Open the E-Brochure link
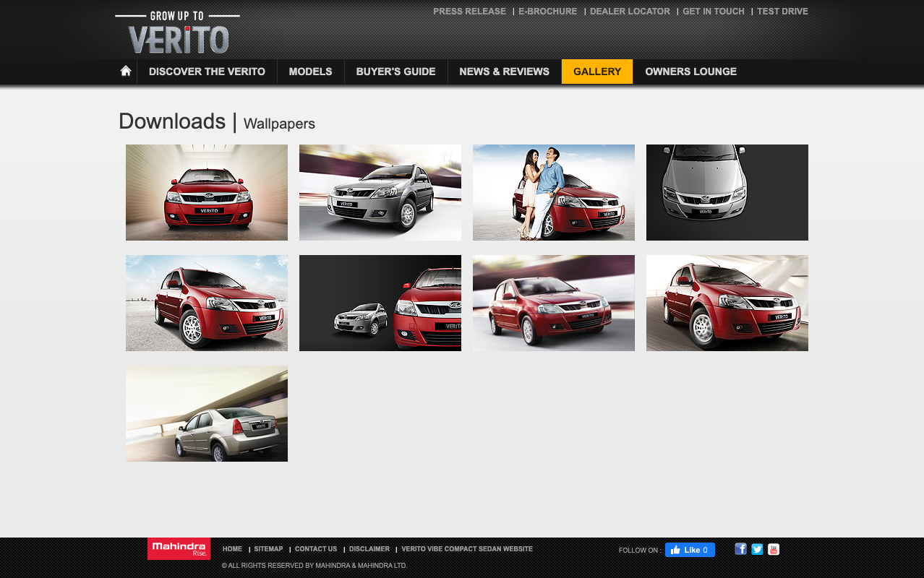Screen dimensions: 924x578 547,12
